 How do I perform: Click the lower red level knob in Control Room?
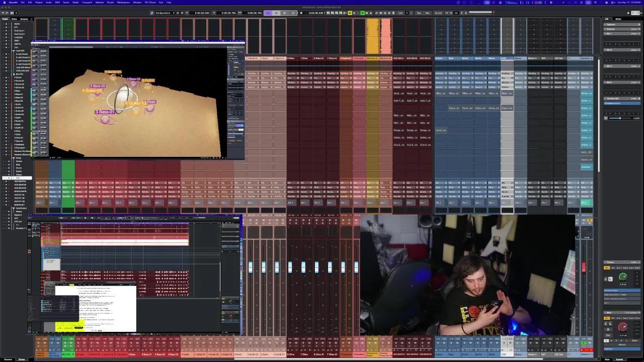coord(623,327)
